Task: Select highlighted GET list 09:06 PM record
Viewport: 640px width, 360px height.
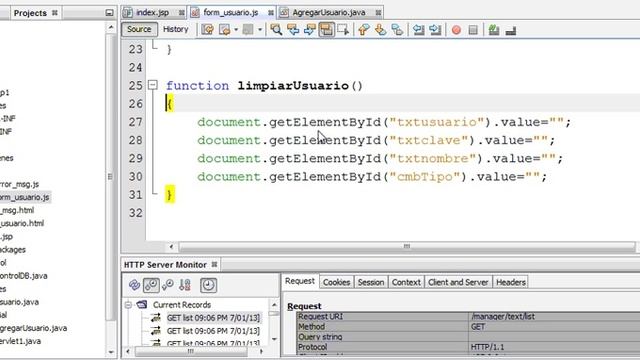Action: (x=213, y=318)
